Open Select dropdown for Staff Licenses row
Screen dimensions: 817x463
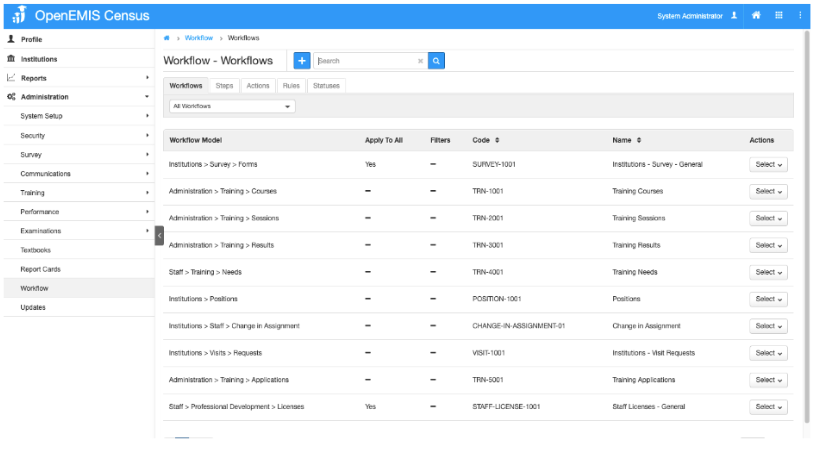click(769, 407)
